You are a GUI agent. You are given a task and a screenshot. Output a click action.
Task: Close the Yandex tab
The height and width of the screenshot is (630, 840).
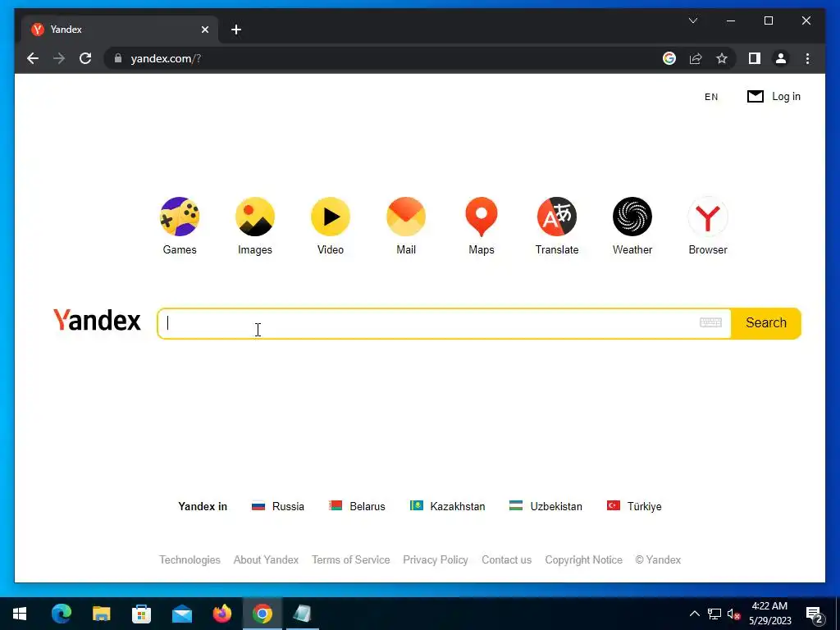205,30
